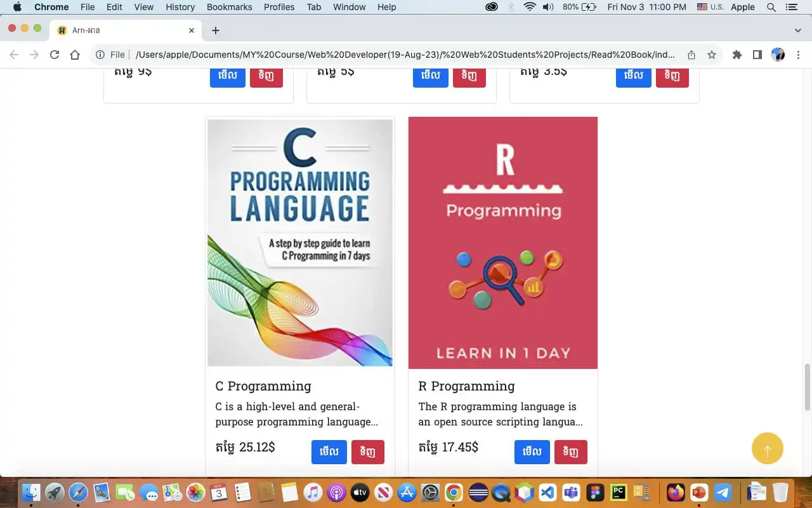Image resolution: width=812 pixels, height=508 pixels.
Task: Open Launchpad from the Dock
Action: [55, 492]
